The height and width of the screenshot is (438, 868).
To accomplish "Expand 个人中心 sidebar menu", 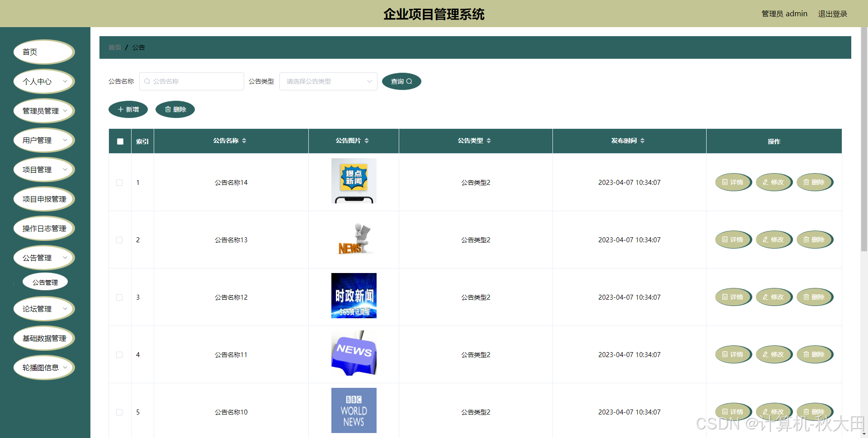I will coord(44,81).
